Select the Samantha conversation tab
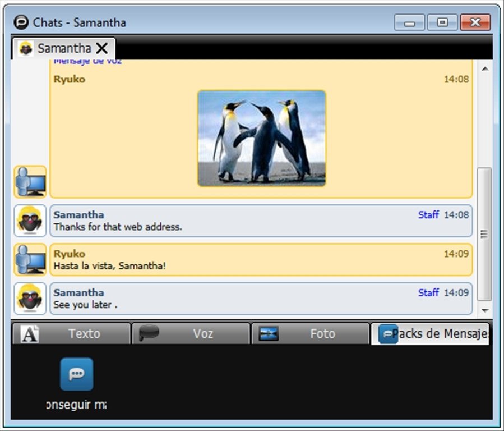The width and height of the screenshot is (504, 431). (x=64, y=49)
